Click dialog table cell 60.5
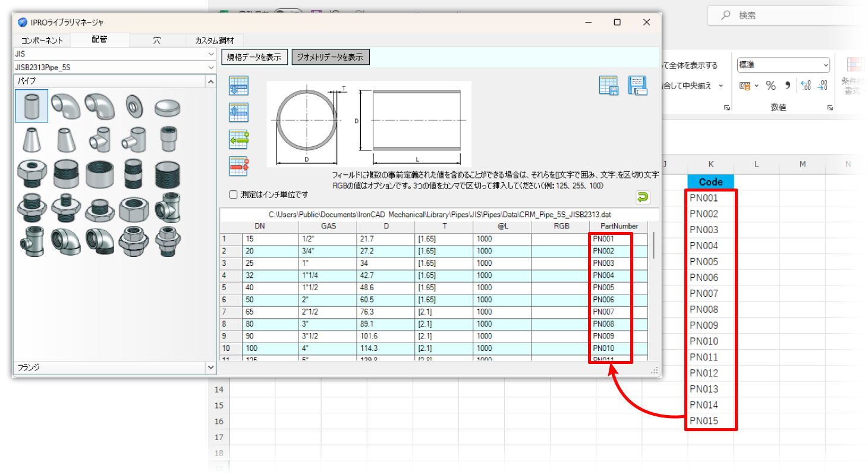The width and height of the screenshot is (868, 474). 386,299
